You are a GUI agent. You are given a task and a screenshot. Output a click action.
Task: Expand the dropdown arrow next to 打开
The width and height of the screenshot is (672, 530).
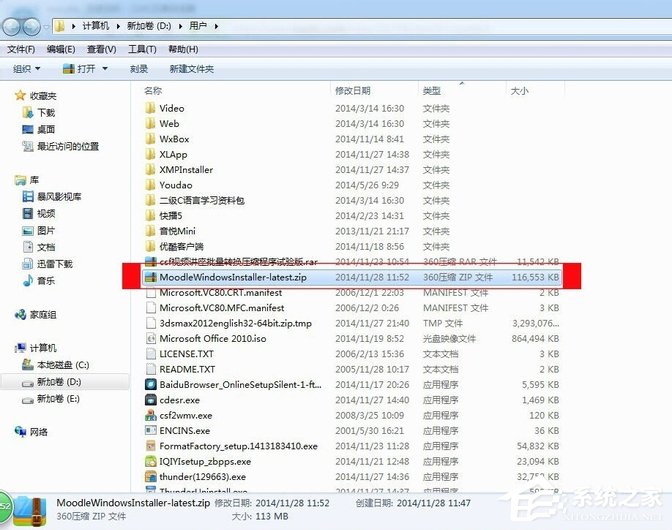[105, 69]
